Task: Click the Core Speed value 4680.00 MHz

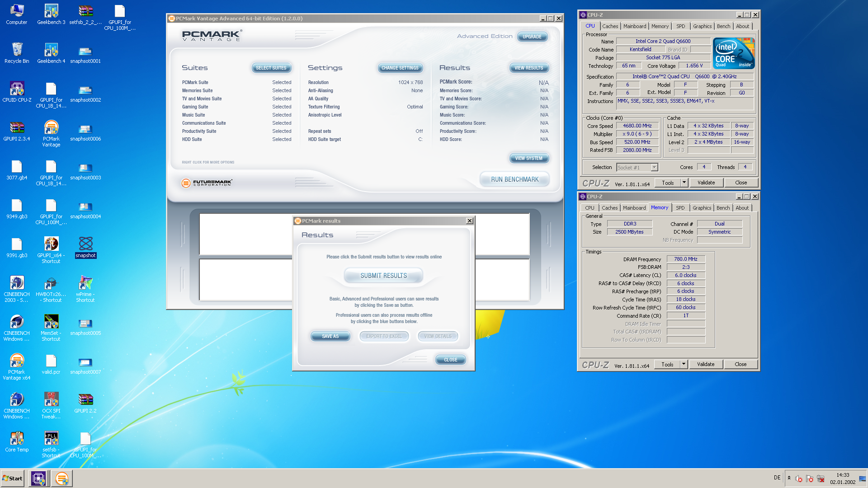Action: click(x=637, y=126)
